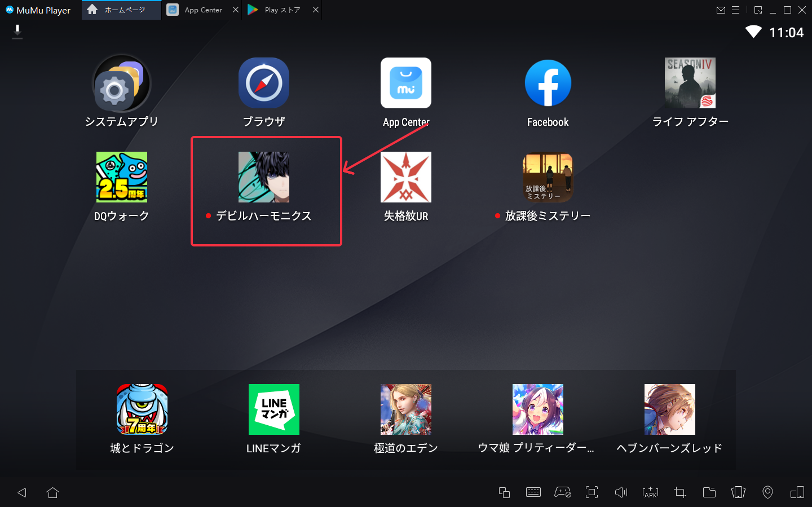Screen dimensions: 812x507
Task: Click the screenshot capture icon
Action: tap(592, 492)
